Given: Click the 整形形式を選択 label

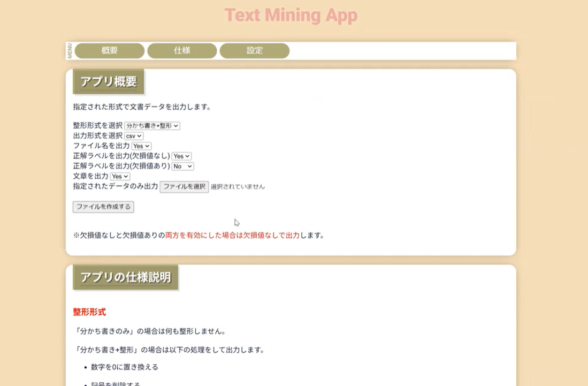Looking at the screenshot, I should tap(97, 125).
